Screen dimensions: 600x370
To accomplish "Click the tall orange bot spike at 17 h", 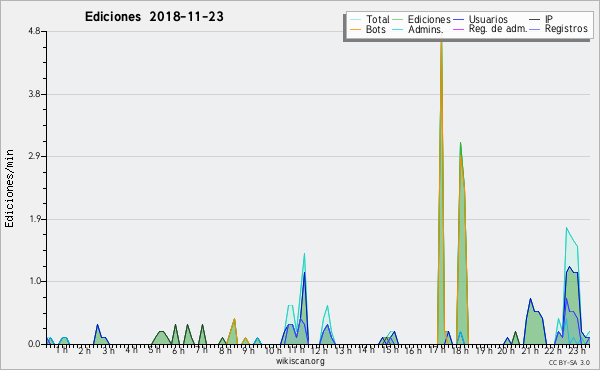I will (x=441, y=191).
